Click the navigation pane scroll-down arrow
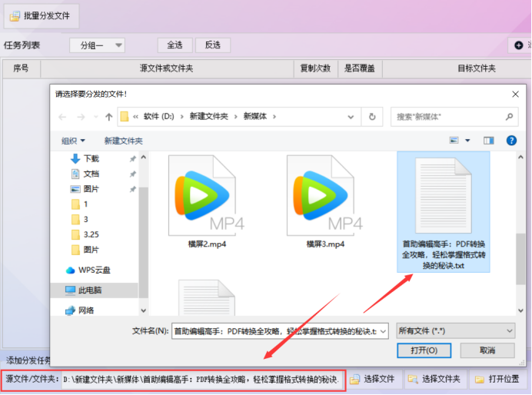This screenshot has height=395, width=532. click(x=144, y=310)
